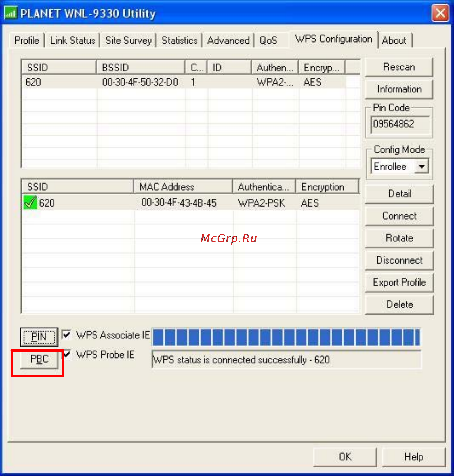Click the green checkmark icon beside 620

point(30,203)
